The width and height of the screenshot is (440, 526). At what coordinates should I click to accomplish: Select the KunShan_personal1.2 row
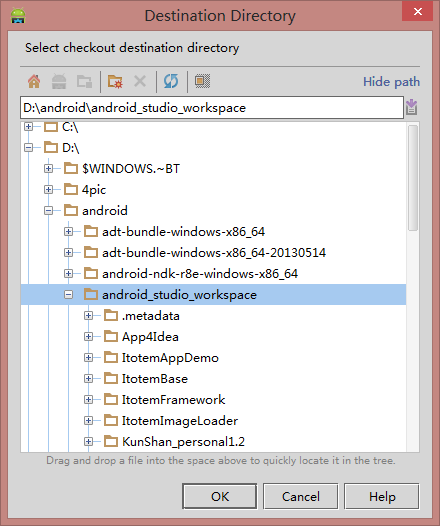coord(213,441)
